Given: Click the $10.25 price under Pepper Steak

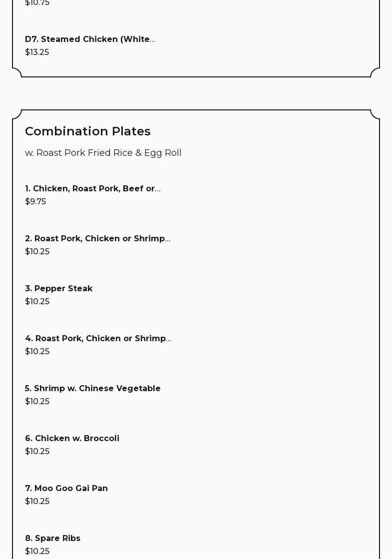Looking at the screenshot, I should pos(37,301).
